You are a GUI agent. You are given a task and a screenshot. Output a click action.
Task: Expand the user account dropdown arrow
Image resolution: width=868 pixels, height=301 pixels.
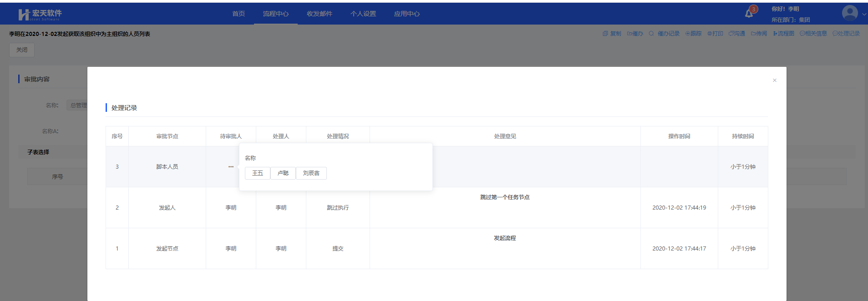point(864,14)
